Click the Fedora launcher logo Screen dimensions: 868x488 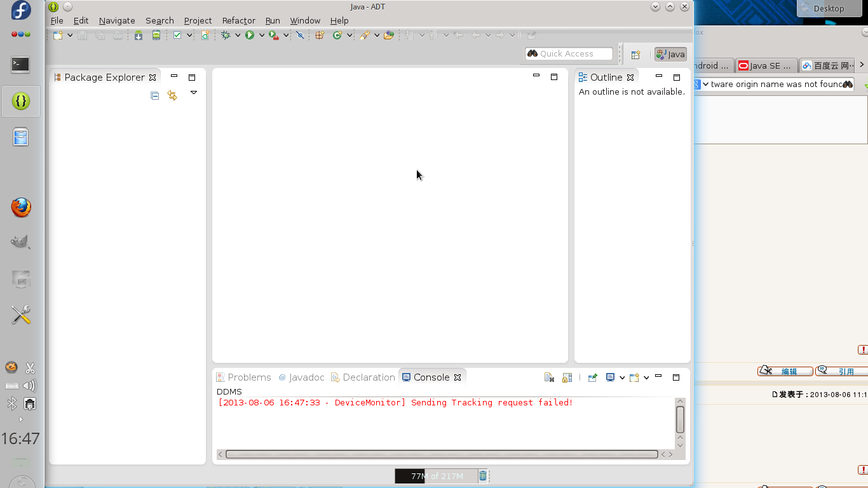point(21,11)
